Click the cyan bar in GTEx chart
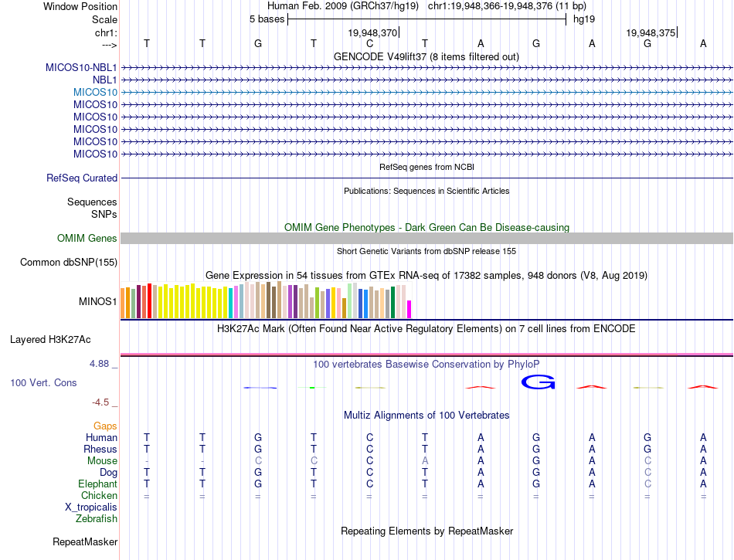The width and height of the screenshot is (734, 560). pos(231,304)
